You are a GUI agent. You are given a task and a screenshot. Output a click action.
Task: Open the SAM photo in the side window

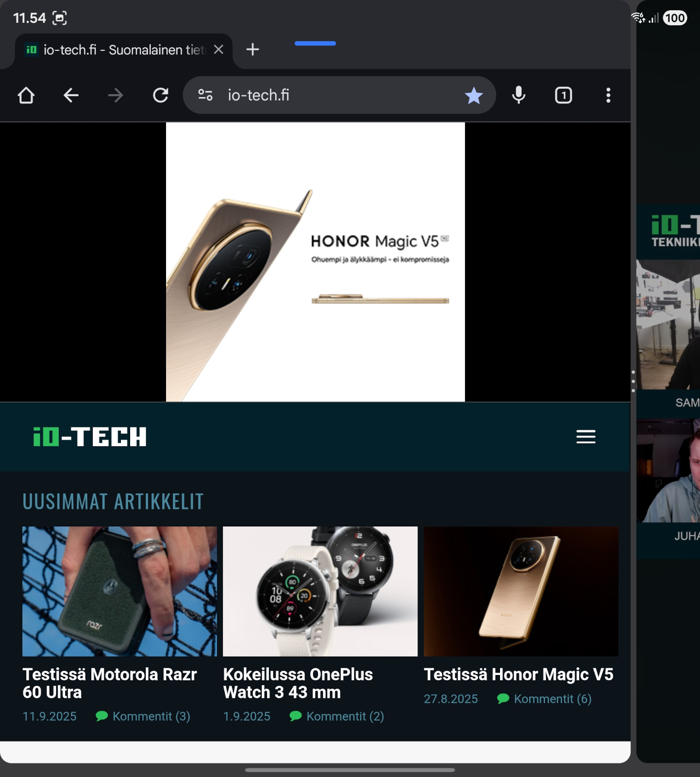pyautogui.click(x=668, y=324)
